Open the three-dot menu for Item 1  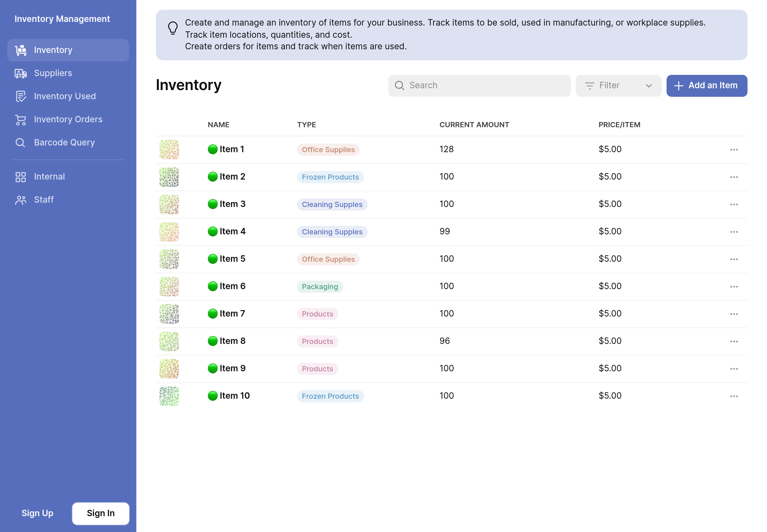(734, 150)
